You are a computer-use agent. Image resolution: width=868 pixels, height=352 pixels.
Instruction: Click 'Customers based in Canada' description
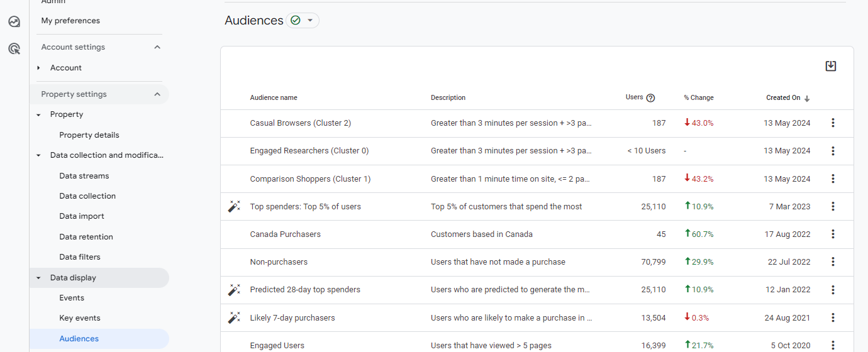[x=482, y=234]
